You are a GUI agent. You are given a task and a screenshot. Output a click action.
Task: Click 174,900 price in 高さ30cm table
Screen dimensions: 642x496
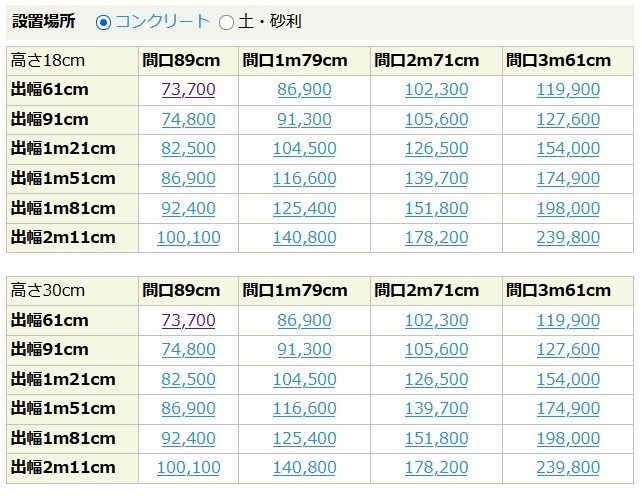click(x=568, y=408)
